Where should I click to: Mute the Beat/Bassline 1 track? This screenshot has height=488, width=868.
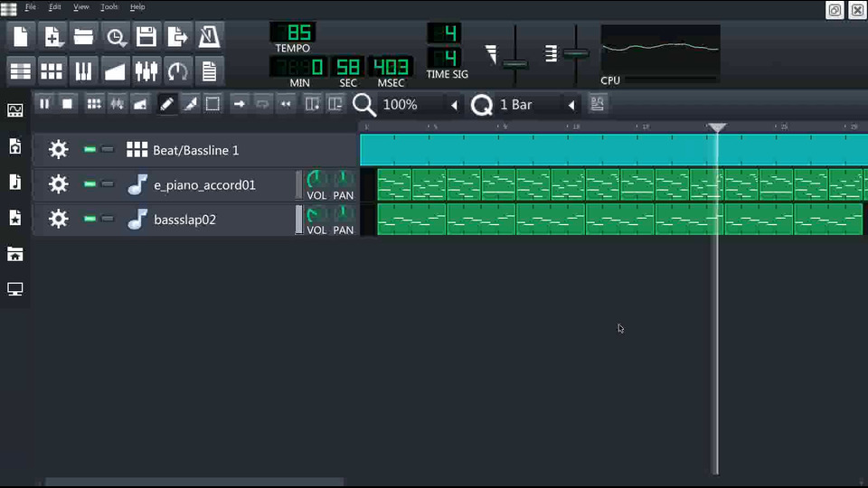point(90,149)
